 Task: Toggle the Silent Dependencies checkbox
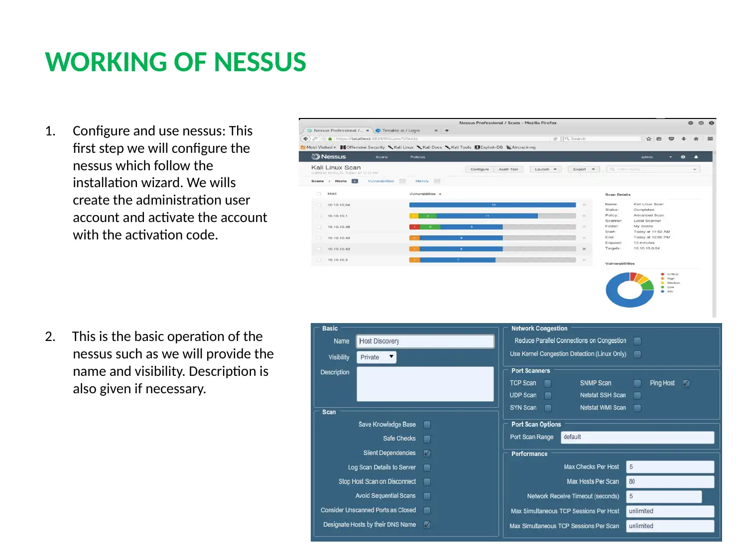click(427, 453)
